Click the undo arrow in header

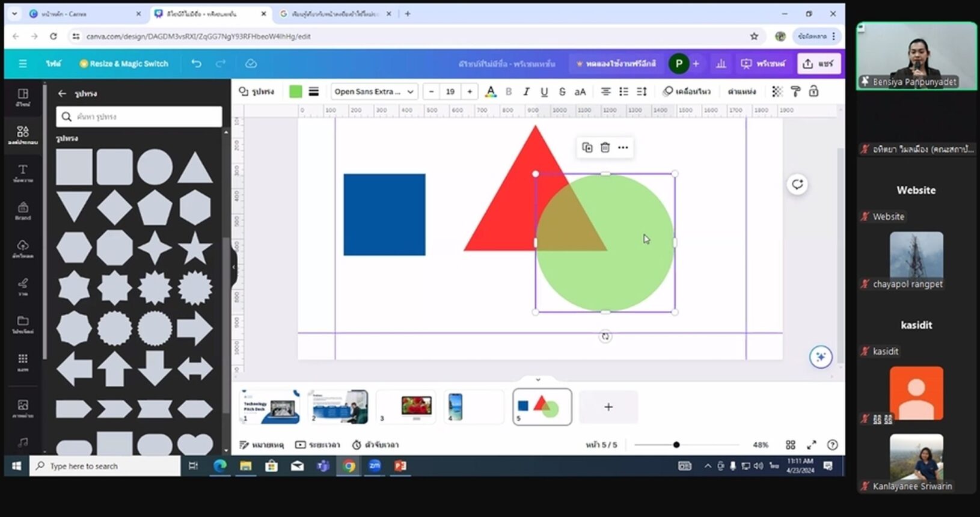(x=196, y=64)
